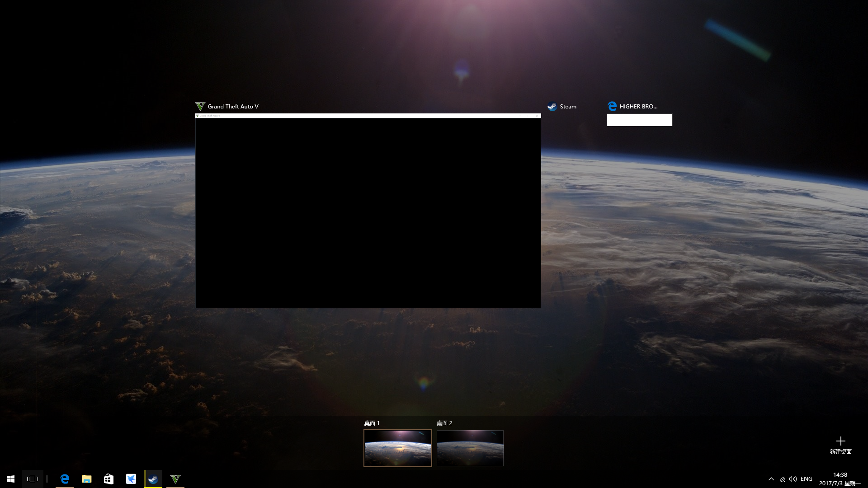868x488 pixels.
Task: Open Steam from the taskbar
Action: tap(153, 479)
